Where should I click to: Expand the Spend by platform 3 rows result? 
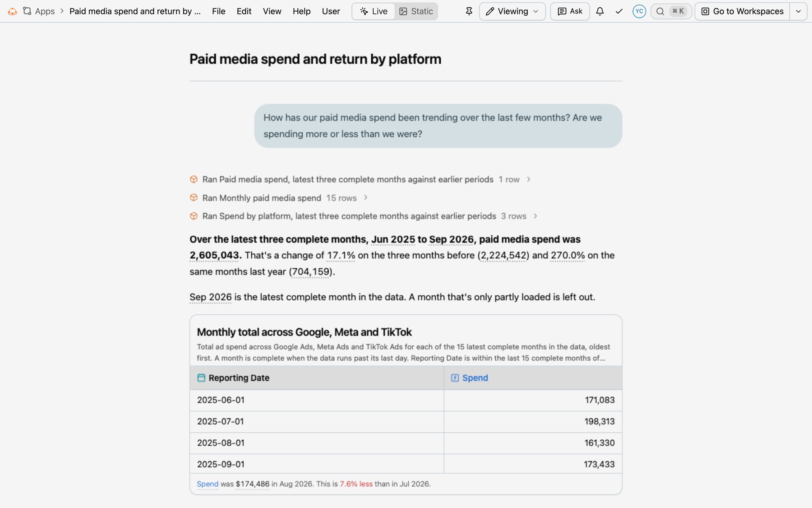[x=535, y=216]
